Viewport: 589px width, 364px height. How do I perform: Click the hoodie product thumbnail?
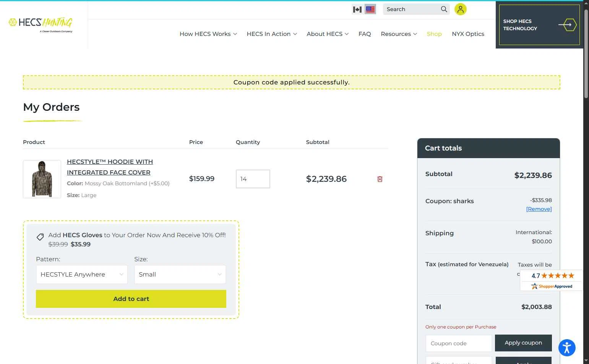[x=42, y=179]
